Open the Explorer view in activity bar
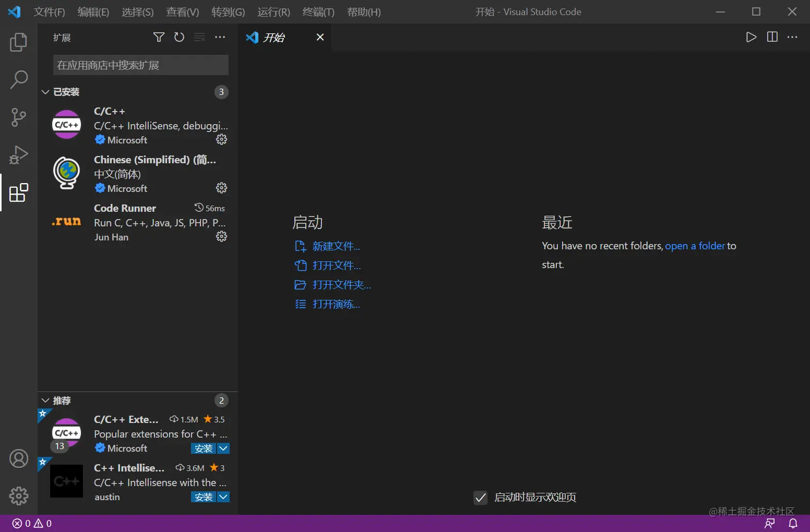 click(19, 42)
